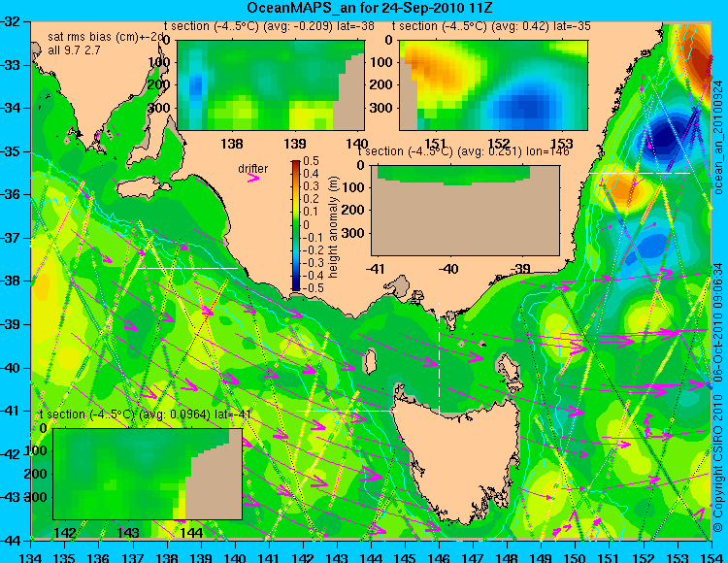
Task: Click the main longitude axis label 145
Action: pyautogui.click(x=405, y=557)
